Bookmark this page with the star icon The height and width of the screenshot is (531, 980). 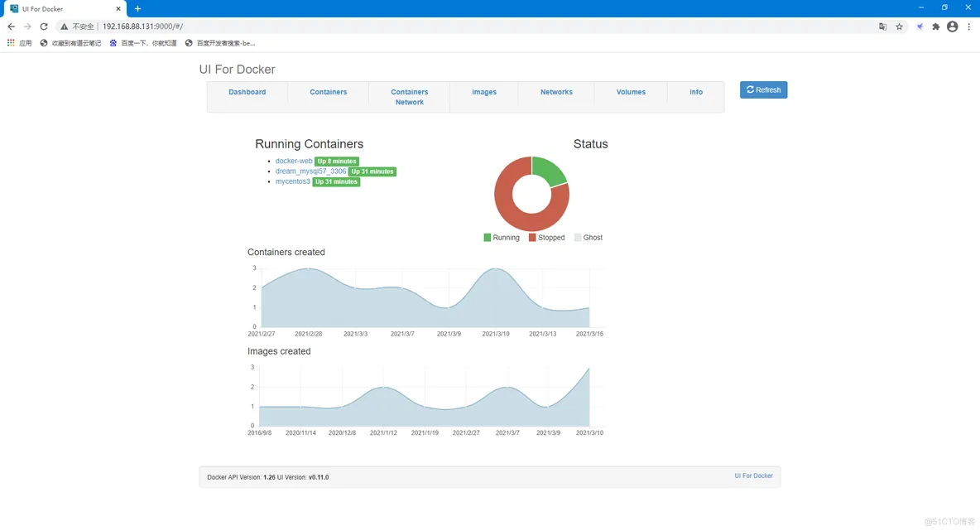pyautogui.click(x=900, y=27)
